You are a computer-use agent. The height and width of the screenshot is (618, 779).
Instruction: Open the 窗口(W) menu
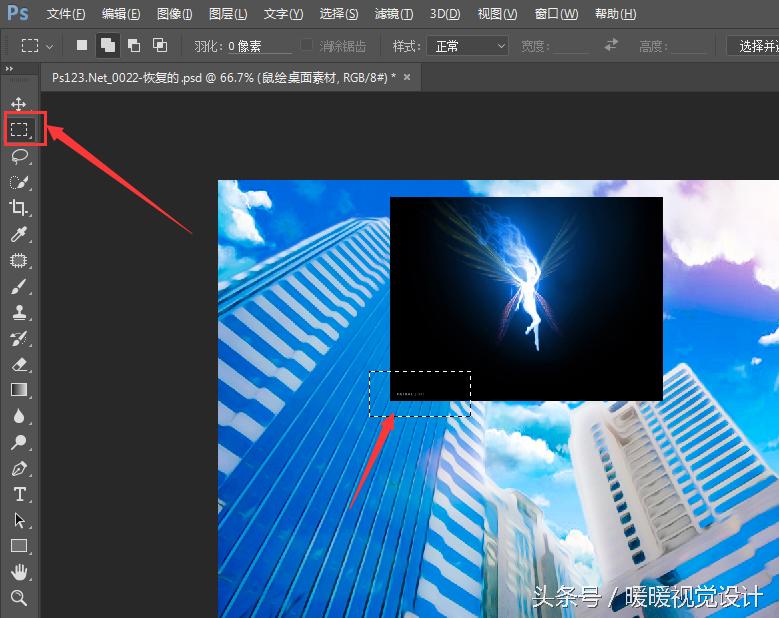[556, 14]
